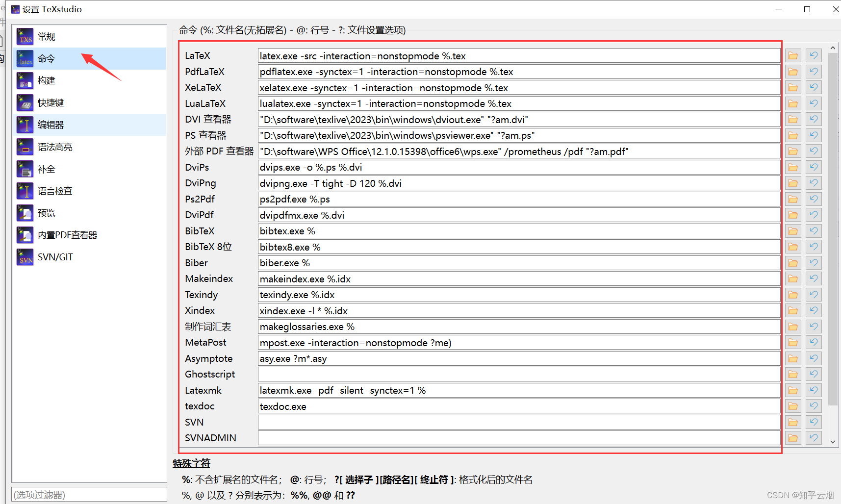Reset the 外部 PDF 查看器 command
841x504 pixels.
click(814, 151)
